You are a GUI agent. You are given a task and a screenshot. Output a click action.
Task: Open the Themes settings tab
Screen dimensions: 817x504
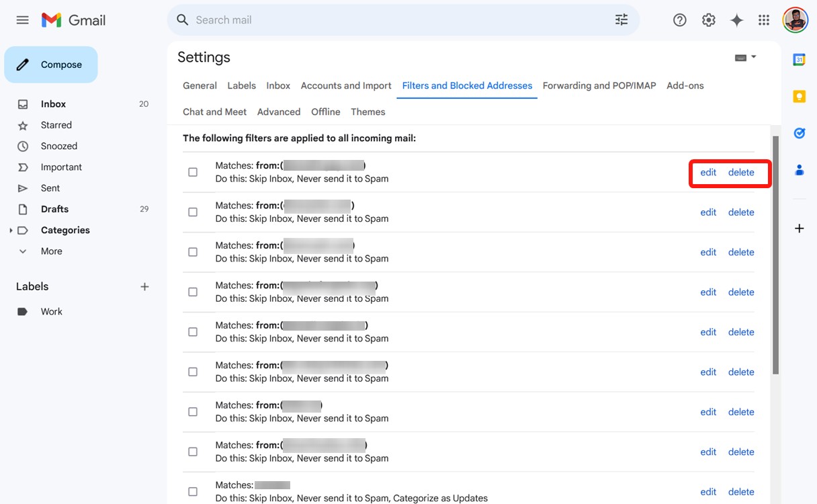click(x=368, y=112)
